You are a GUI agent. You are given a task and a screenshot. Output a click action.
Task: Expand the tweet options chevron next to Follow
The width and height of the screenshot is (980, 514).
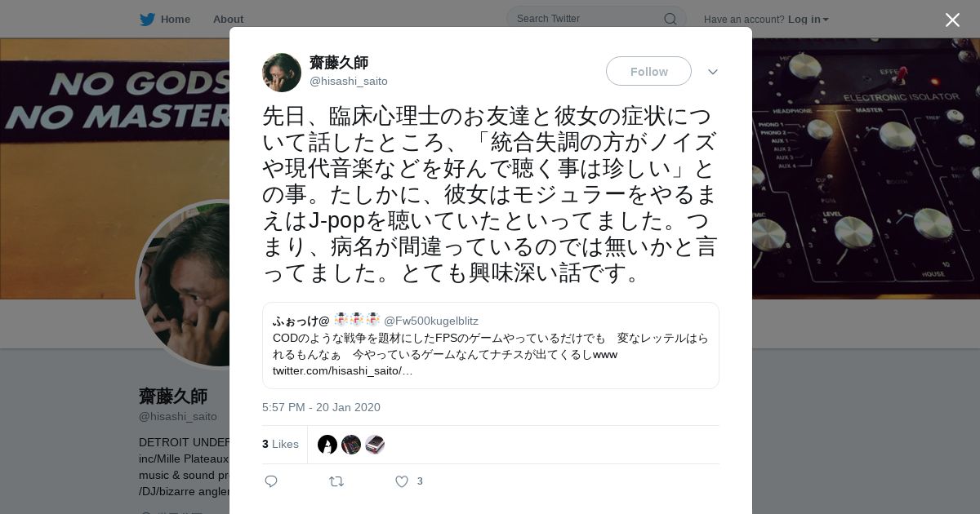pyautogui.click(x=713, y=72)
